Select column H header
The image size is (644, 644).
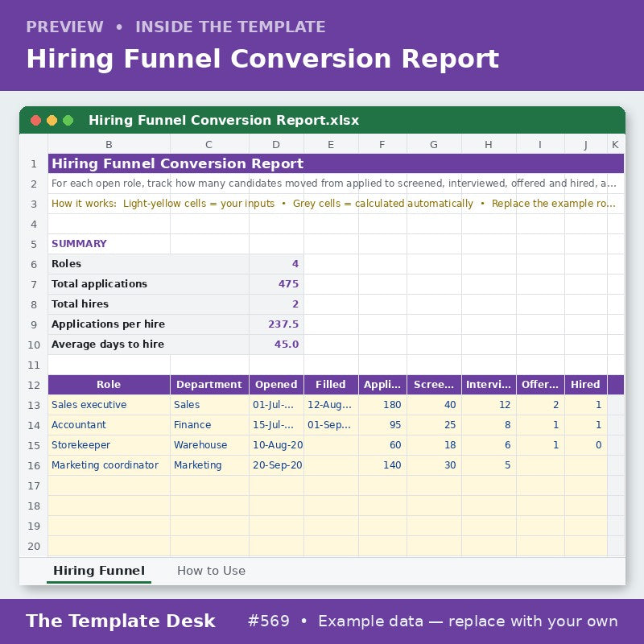click(x=489, y=144)
